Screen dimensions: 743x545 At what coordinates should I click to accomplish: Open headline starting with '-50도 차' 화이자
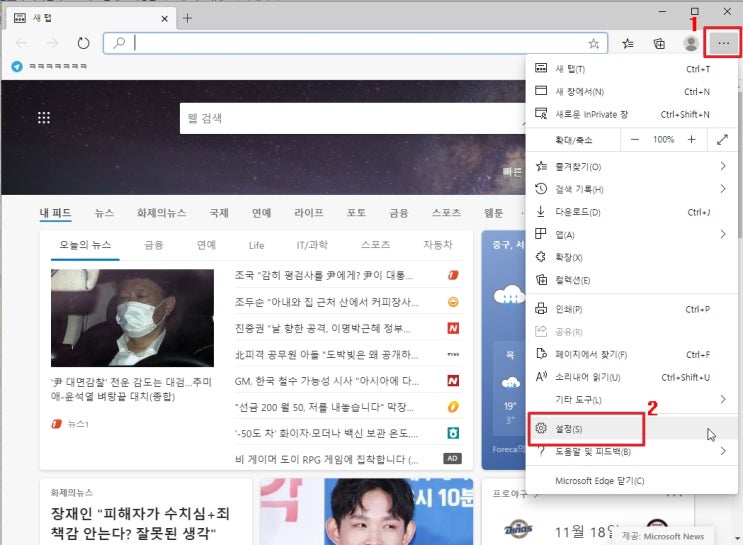coord(326,433)
